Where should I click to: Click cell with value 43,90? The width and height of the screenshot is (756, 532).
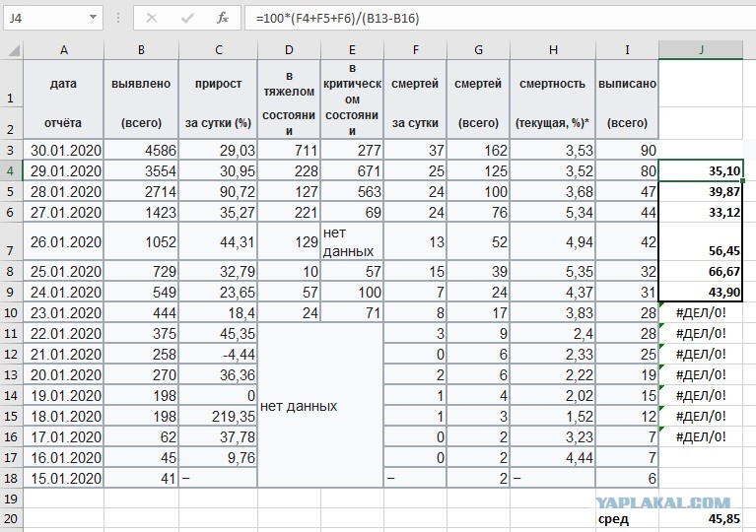coord(701,292)
